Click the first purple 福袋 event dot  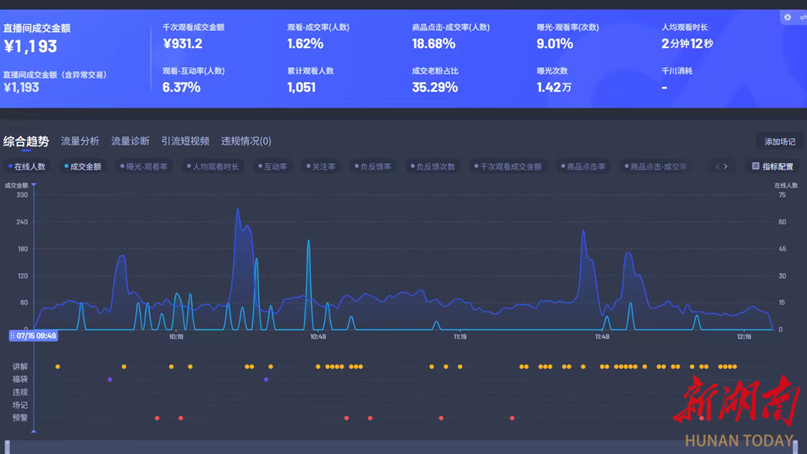(x=110, y=379)
